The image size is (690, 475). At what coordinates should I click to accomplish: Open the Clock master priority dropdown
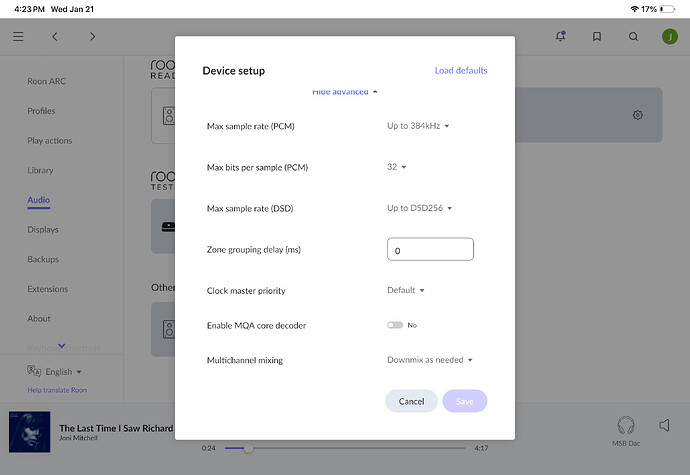pos(406,290)
